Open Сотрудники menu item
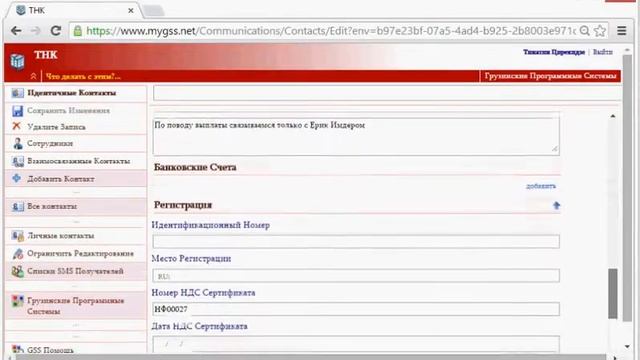The width and height of the screenshot is (640, 360). (50, 144)
